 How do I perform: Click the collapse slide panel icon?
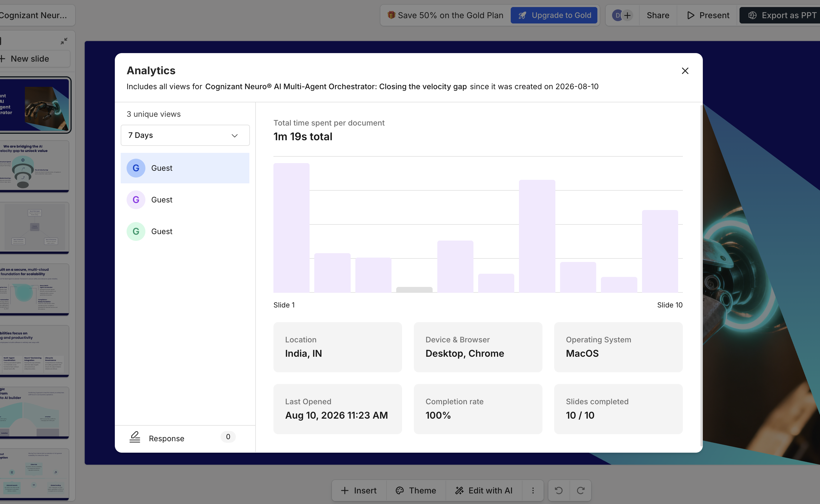pyautogui.click(x=64, y=41)
